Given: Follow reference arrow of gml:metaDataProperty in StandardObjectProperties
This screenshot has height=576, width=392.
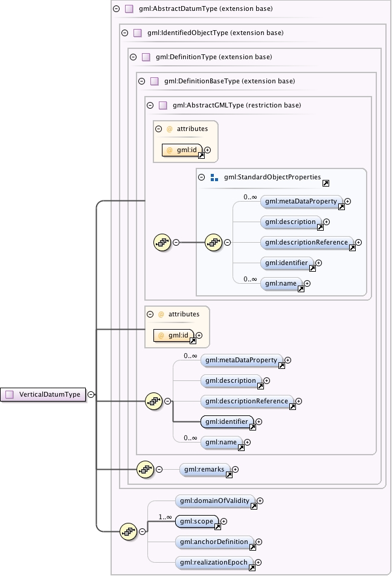Looking at the screenshot, I should pyautogui.click(x=341, y=206).
